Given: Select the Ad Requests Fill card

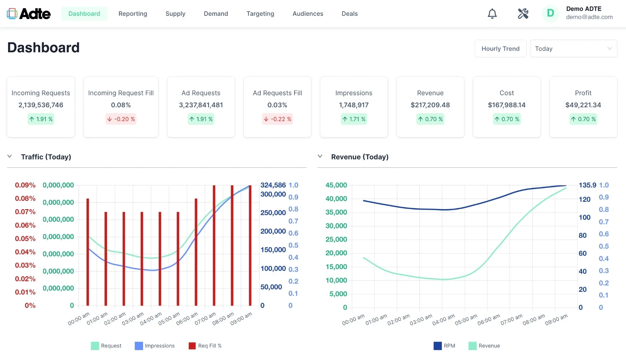Looking at the screenshot, I should (277, 107).
